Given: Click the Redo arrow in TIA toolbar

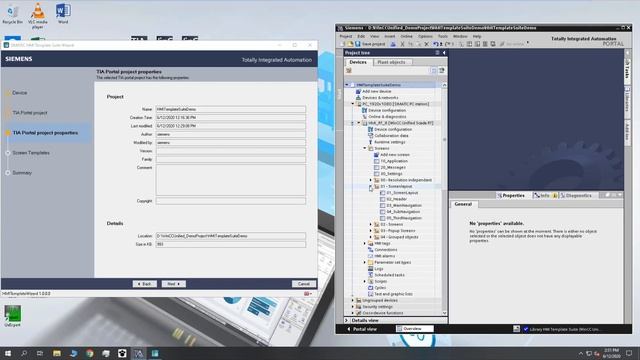Looking at the screenshot, I should (447, 44).
